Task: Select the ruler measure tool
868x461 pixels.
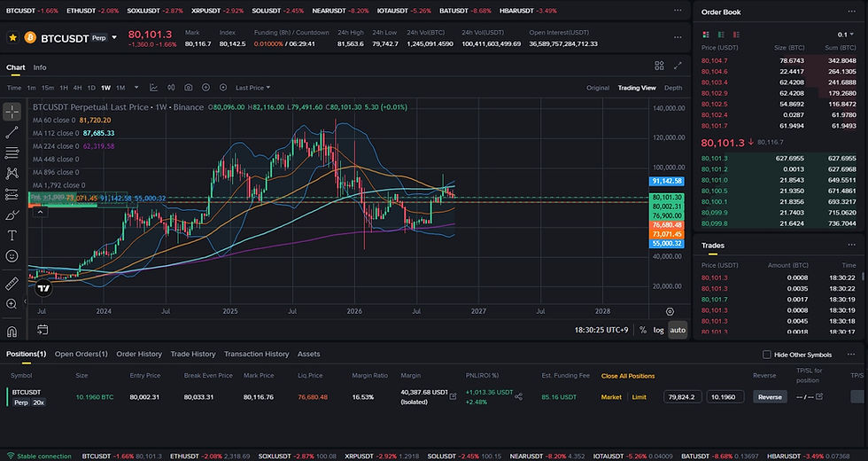Action: click(12, 285)
